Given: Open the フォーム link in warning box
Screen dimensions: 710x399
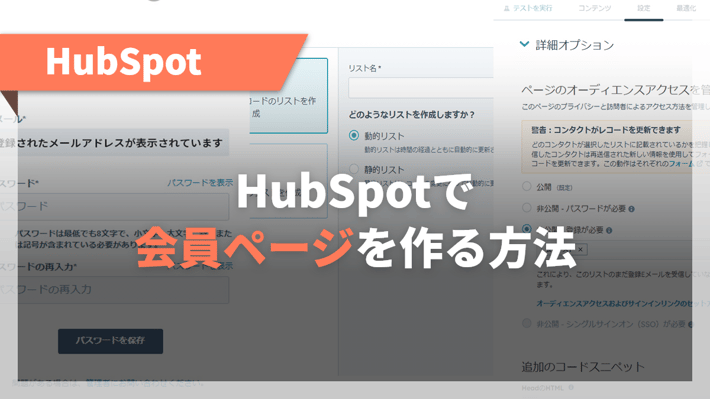Looking at the screenshot, I should (x=681, y=163).
